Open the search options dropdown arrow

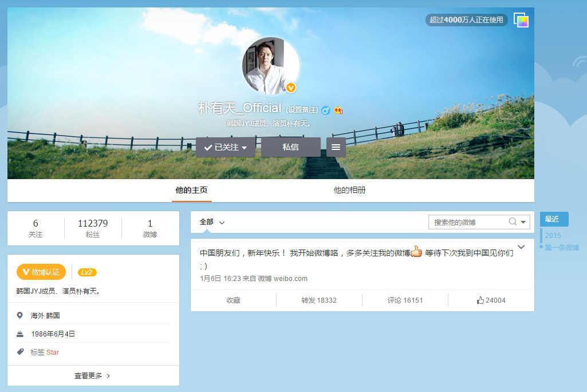[x=523, y=222]
